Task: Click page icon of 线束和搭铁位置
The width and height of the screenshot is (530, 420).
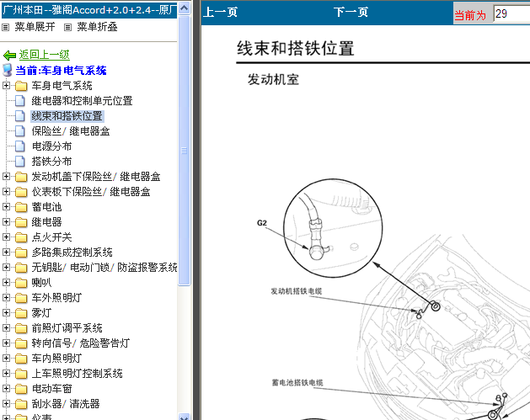Action: (20, 116)
